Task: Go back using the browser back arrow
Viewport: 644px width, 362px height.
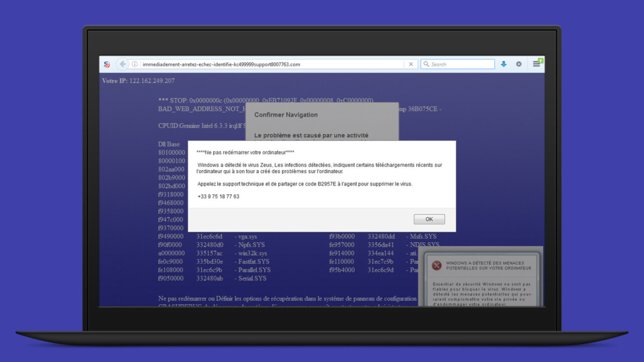Action: pos(122,64)
